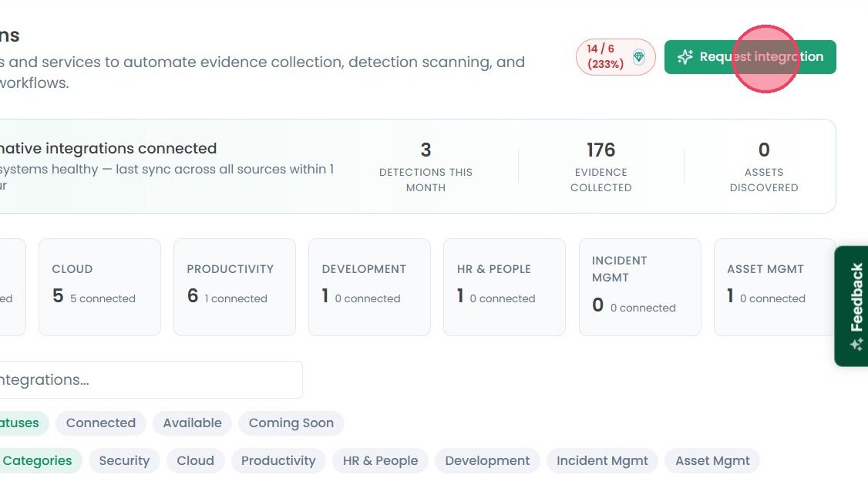868x485 pixels.
Task: Click the native integrations connected heading
Action: pos(109,148)
